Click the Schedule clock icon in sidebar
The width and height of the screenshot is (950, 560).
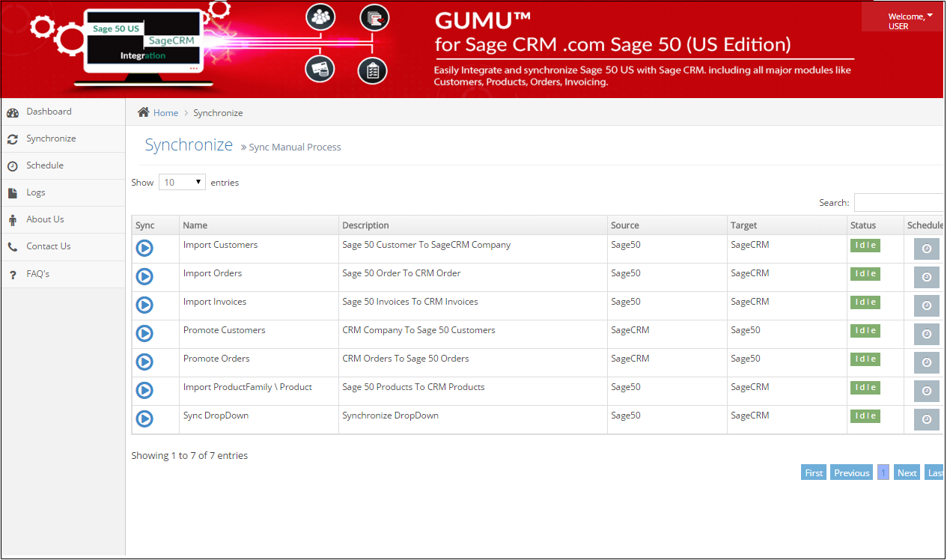[12, 166]
